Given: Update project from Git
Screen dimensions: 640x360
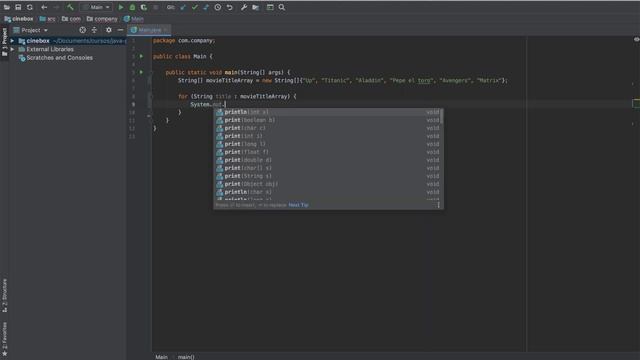Looking at the screenshot, I should coord(183,7).
